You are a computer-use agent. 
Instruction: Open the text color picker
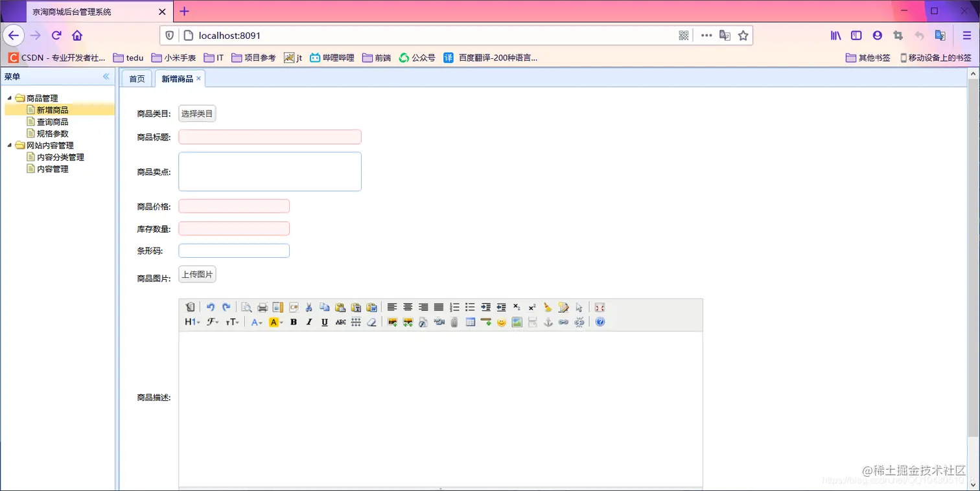pos(257,322)
